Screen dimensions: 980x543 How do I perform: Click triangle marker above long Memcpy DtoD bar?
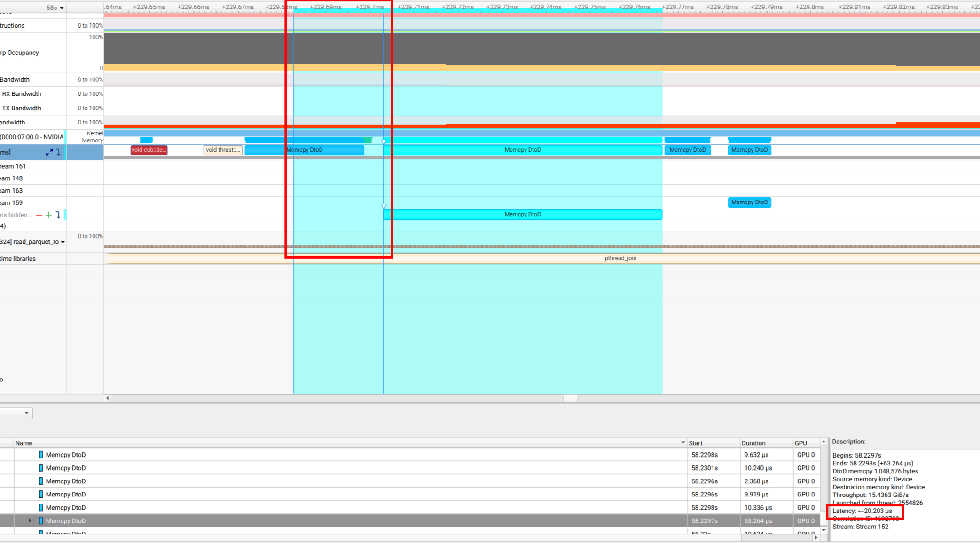pyautogui.click(x=384, y=206)
